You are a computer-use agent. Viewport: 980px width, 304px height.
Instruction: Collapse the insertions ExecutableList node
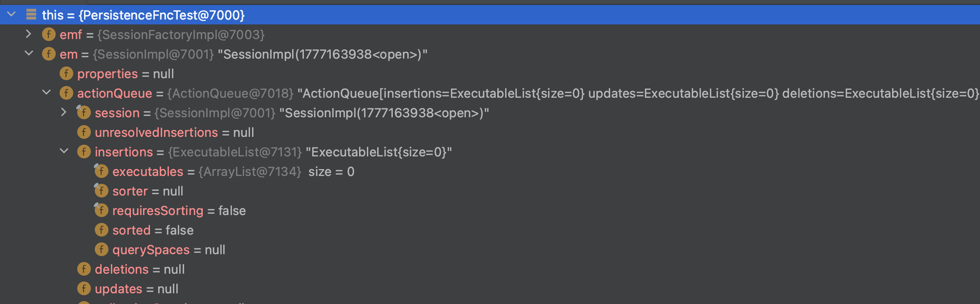coord(64,152)
